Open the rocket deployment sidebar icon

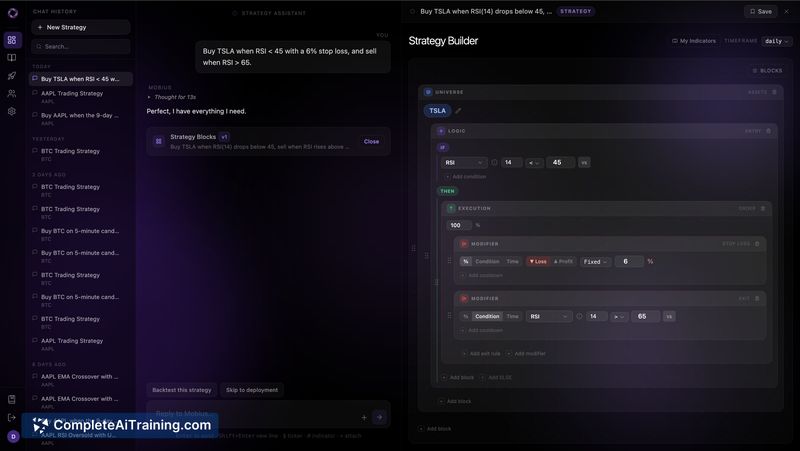click(12, 76)
